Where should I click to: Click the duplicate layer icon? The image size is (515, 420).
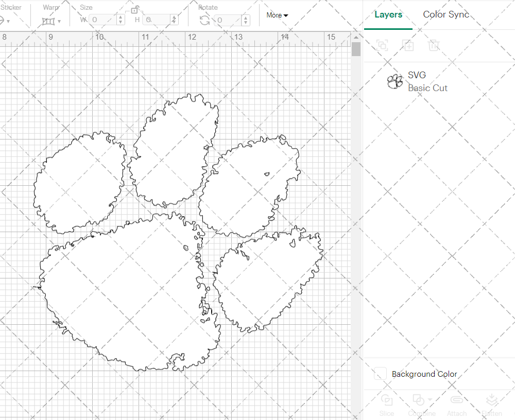(x=408, y=45)
